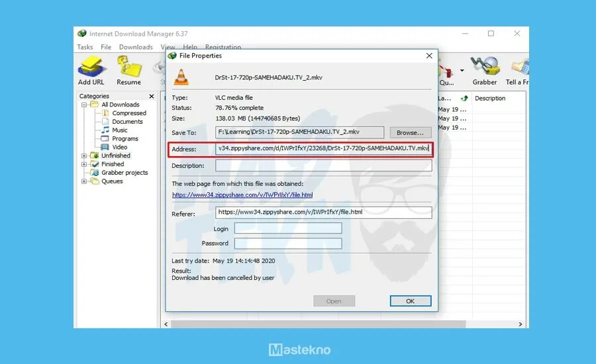Image resolution: width=596 pixels, height=364 pixels.
Task: Open the Registration menu
Action: point(223,47)
